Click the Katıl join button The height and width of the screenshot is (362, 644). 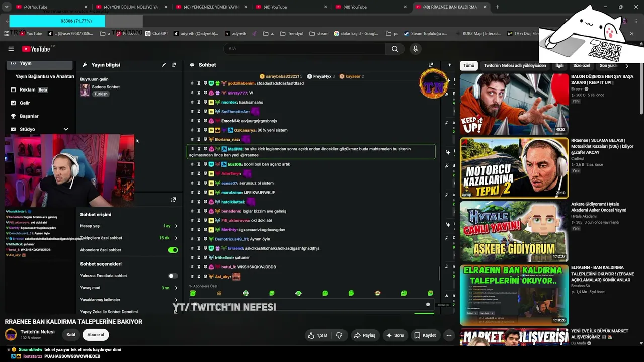click(71, 335)
